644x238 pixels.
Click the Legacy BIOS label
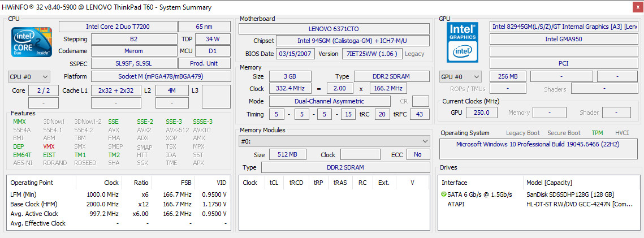point(414,54)
